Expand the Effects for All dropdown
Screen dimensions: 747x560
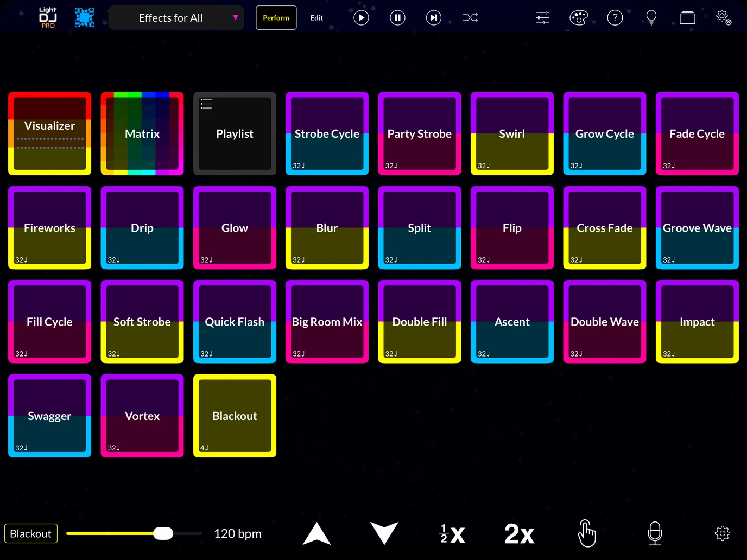(176, 18)
